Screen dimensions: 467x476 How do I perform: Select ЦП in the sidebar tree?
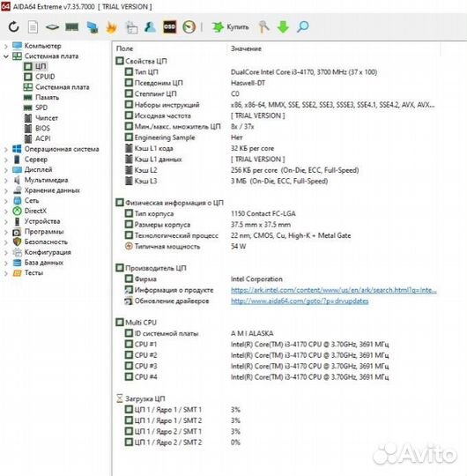pos(41,66)
